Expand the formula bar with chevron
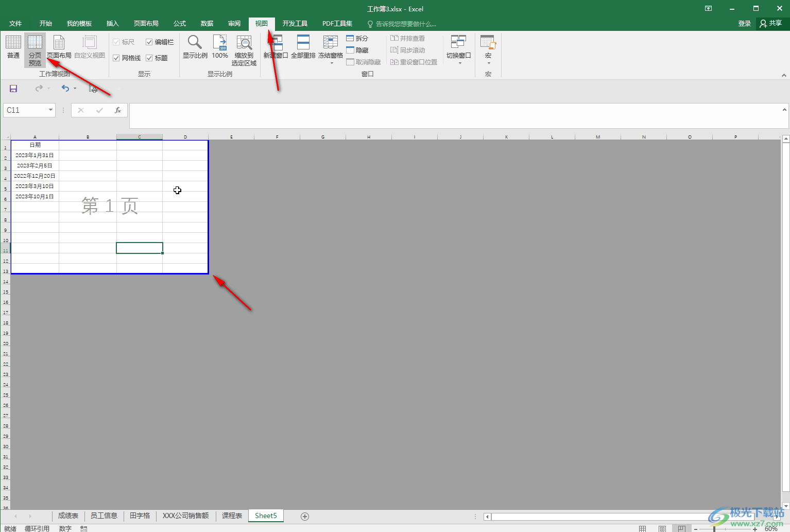This screenshot has height=532, width=790. click(784, 110)
